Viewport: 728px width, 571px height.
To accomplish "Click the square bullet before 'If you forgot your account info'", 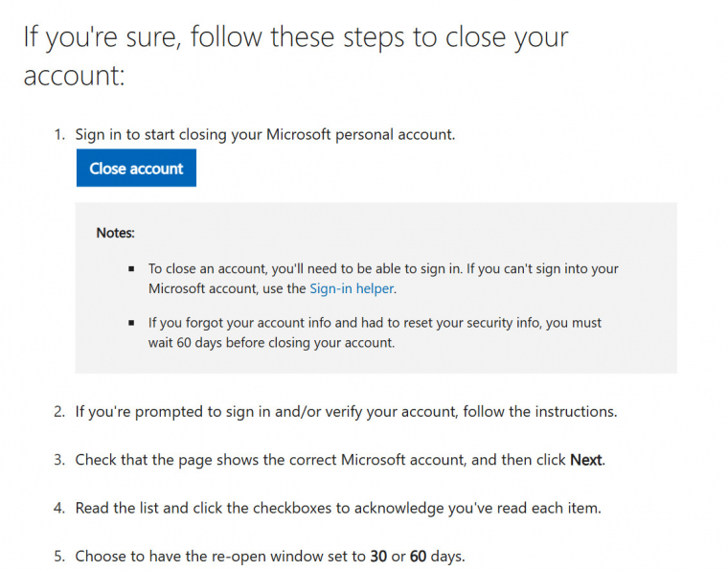I will tap(131, 324).
